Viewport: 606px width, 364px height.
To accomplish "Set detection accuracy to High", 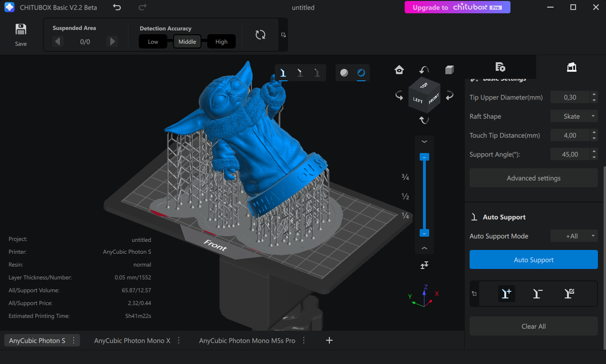I will 221,42.
